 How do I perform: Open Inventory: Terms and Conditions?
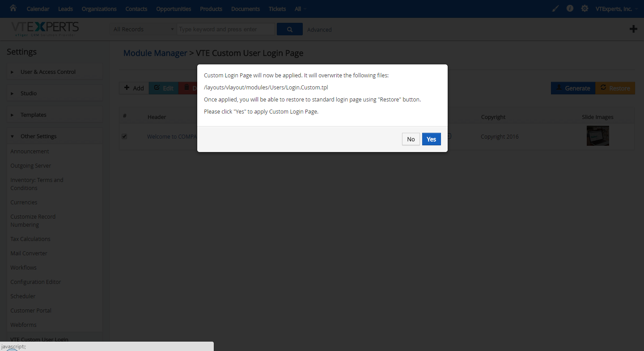(37, 184)
